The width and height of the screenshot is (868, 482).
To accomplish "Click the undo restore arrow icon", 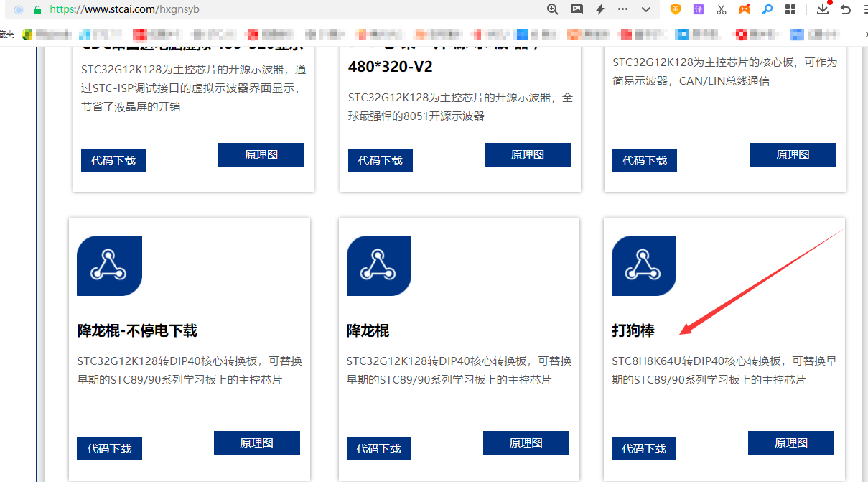I will pyautogui.click(x=846, y=9).
